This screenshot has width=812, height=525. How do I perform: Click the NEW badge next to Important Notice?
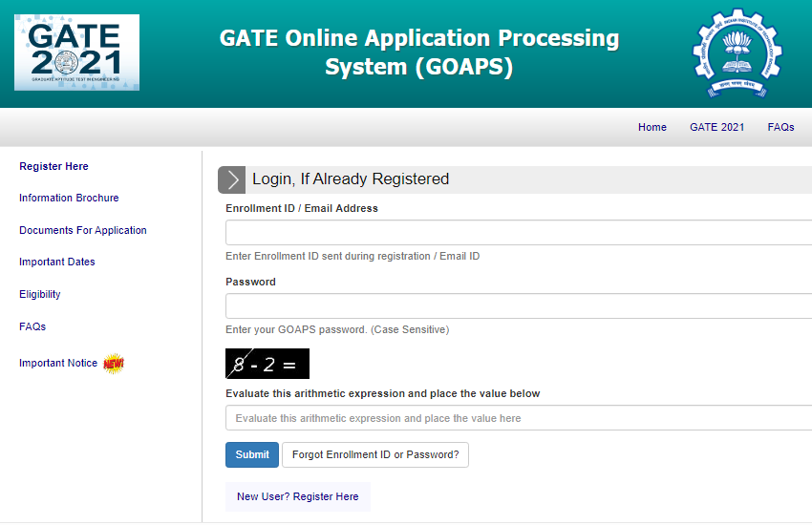(x=114, y=364)
